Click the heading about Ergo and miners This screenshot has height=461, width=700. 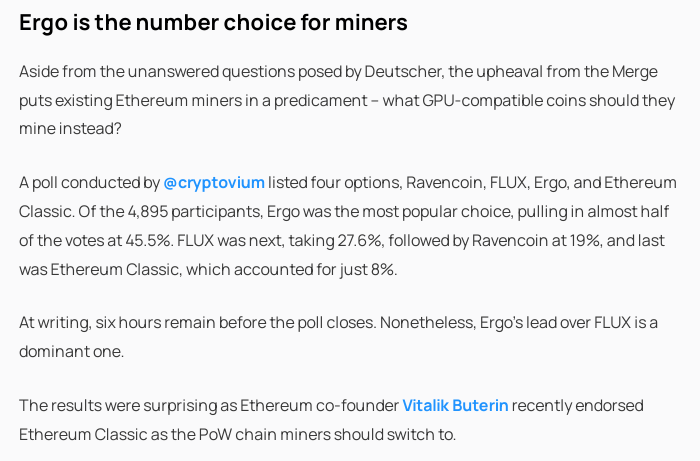(x=213, y=22)
